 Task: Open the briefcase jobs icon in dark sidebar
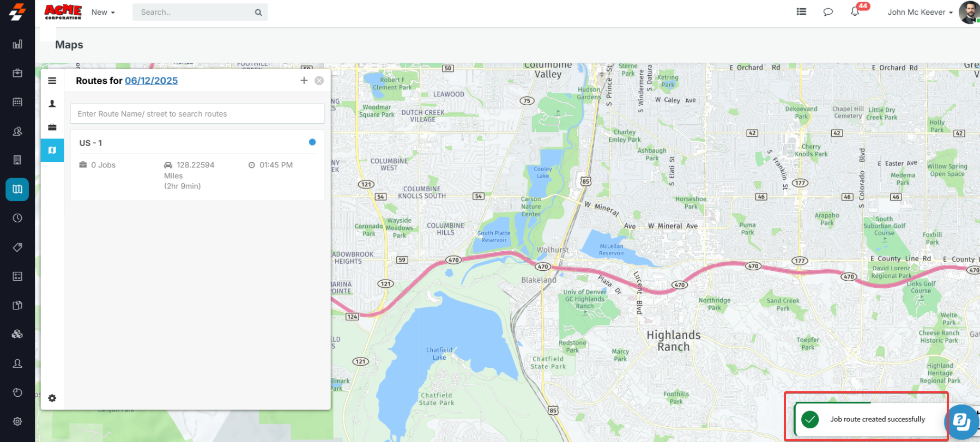click(17, 73)
